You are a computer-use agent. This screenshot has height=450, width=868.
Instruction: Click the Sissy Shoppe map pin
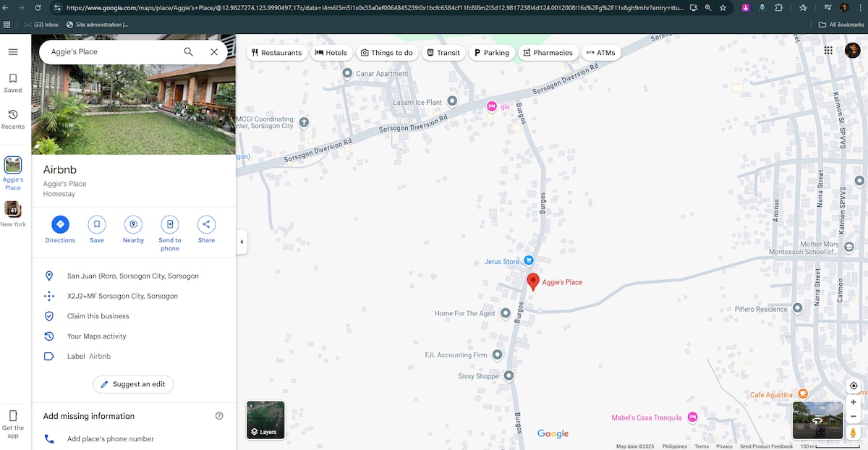[509, 376]
